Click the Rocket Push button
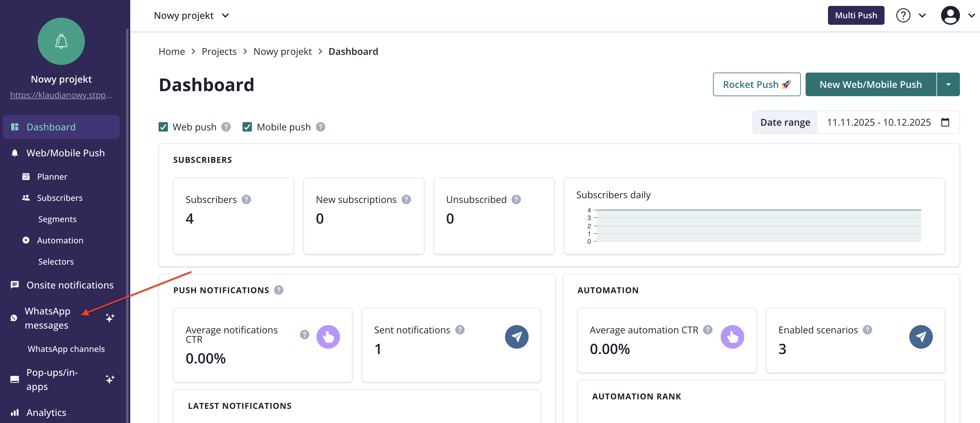The height and width of the screenshot is (423, 980). (756, 85)
